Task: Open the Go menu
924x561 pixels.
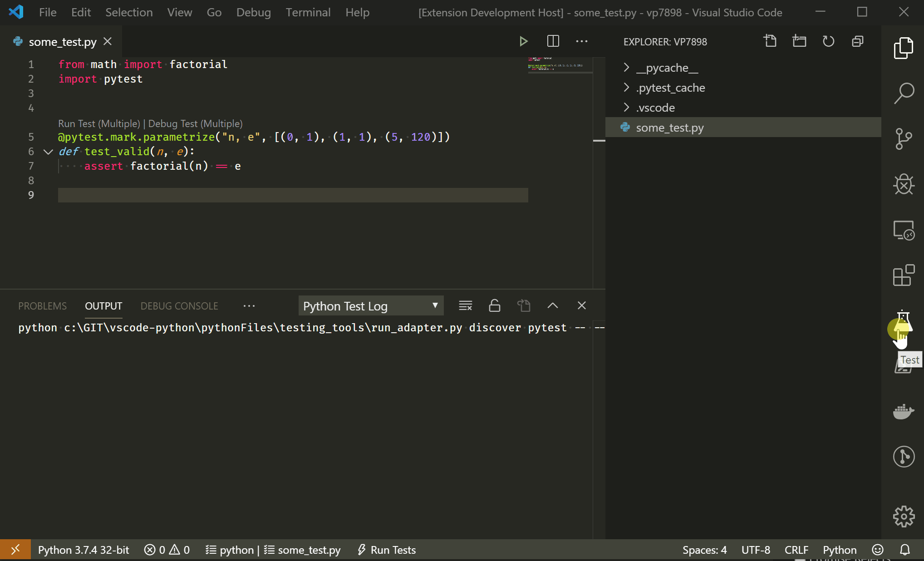Action: point(214,12)
